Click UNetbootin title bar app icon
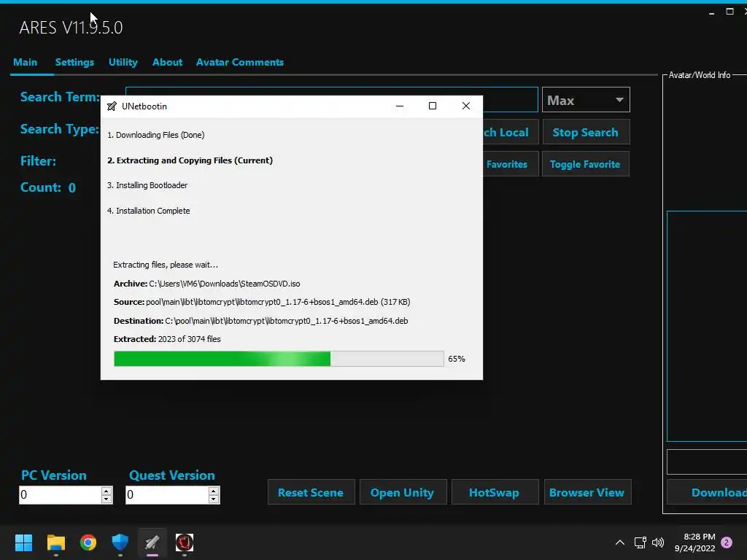Viewport: 747px width, 560px height. [112, 106]
